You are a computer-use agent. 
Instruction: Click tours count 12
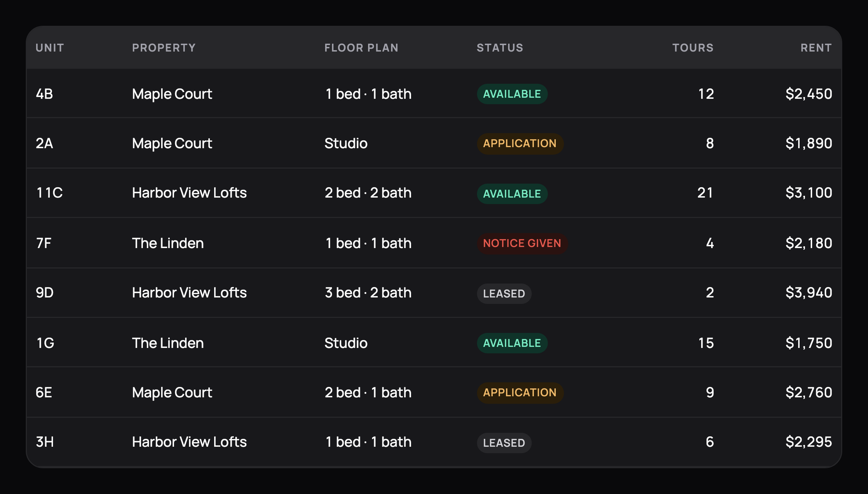706,94
